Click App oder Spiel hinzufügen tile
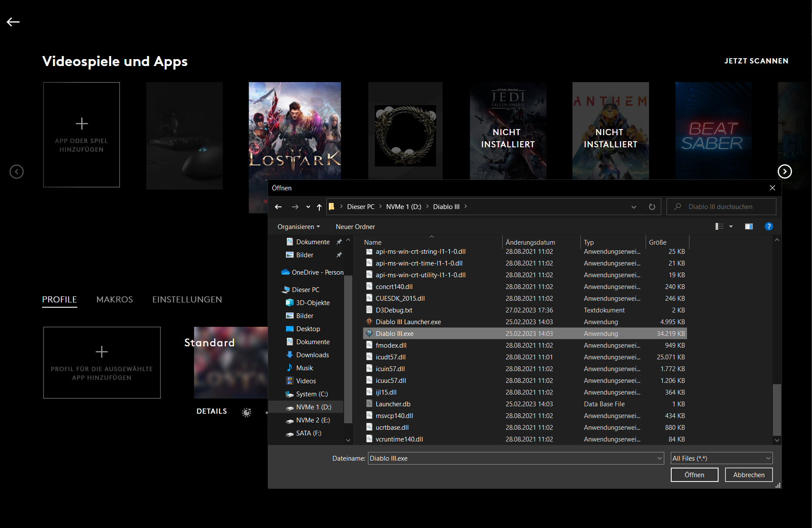The height and width of the screenshot is (528, 812). 82,135
